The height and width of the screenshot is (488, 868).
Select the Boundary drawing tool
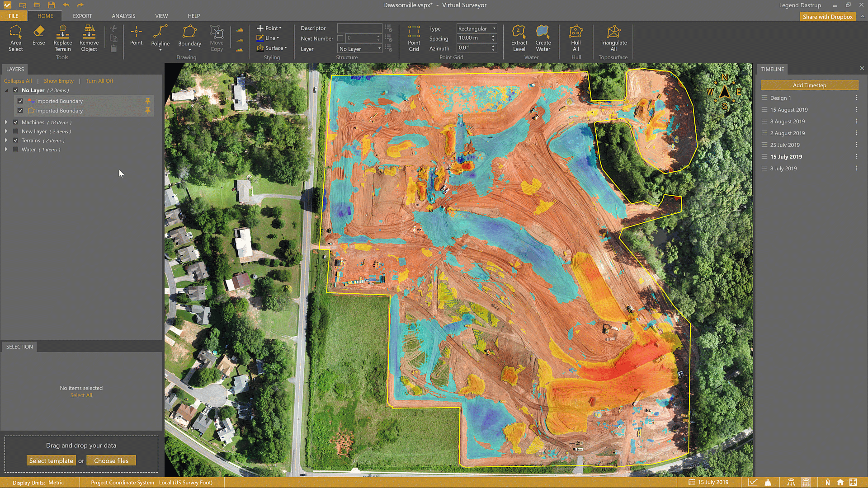189,36
